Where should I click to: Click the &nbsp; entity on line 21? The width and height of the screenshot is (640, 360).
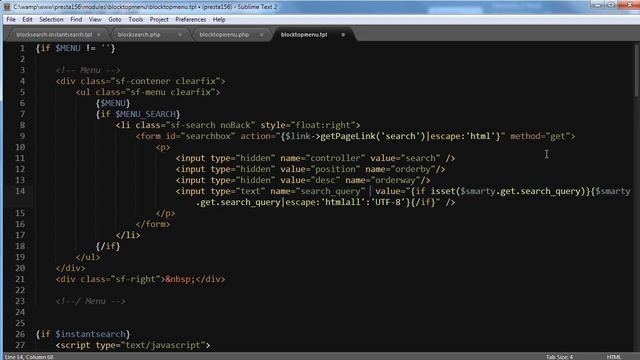tap(180, 279)
